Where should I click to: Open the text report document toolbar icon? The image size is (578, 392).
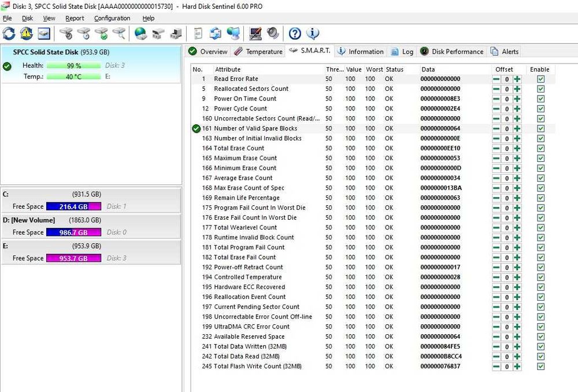pos(198,34)
